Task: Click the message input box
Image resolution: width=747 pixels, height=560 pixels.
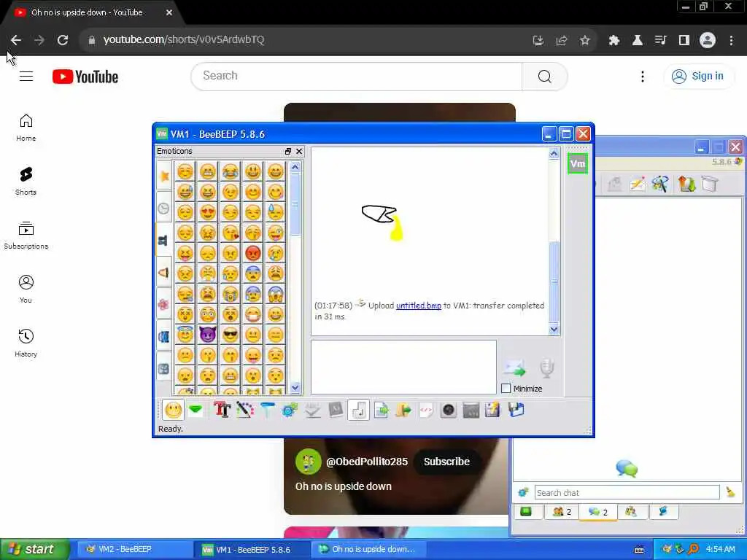Action: [403, 367]
